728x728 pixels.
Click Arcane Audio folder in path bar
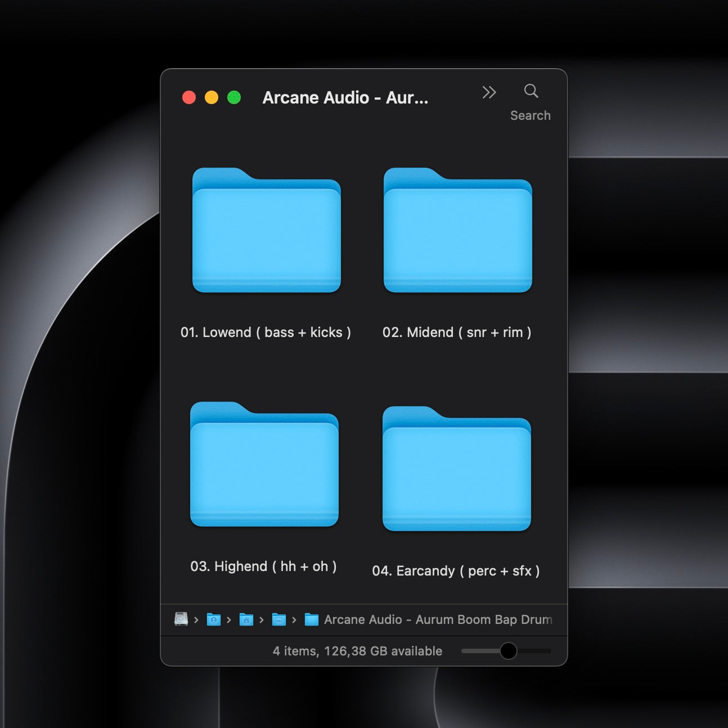click(x=312, y=619)
